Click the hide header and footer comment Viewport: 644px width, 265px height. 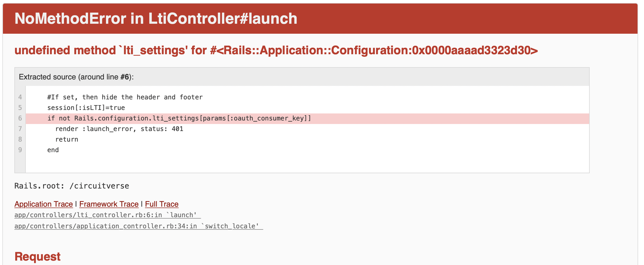pyautogui.click(x=125, y=97)
